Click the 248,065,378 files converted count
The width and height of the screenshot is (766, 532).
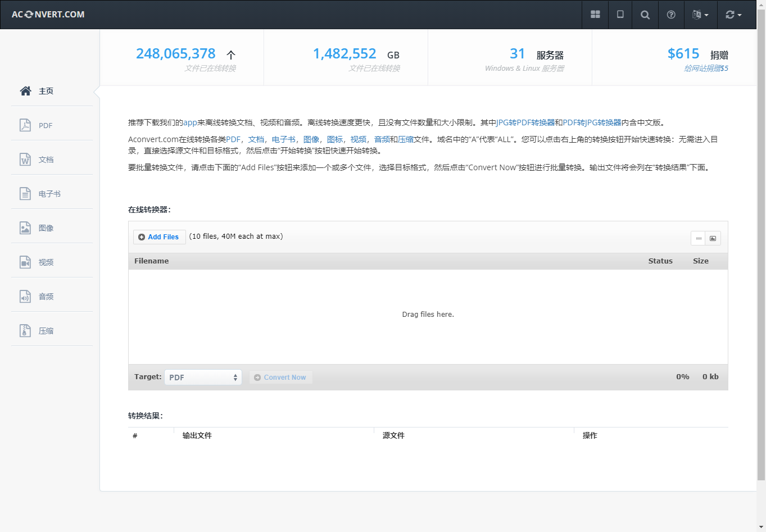coord(176,53)
